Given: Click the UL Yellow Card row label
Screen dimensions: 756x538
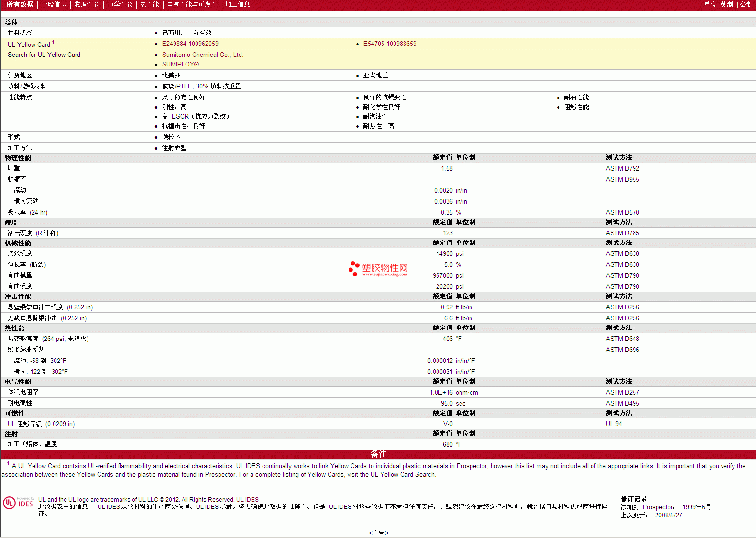Looking at the screenshot, I should point(29,44).
